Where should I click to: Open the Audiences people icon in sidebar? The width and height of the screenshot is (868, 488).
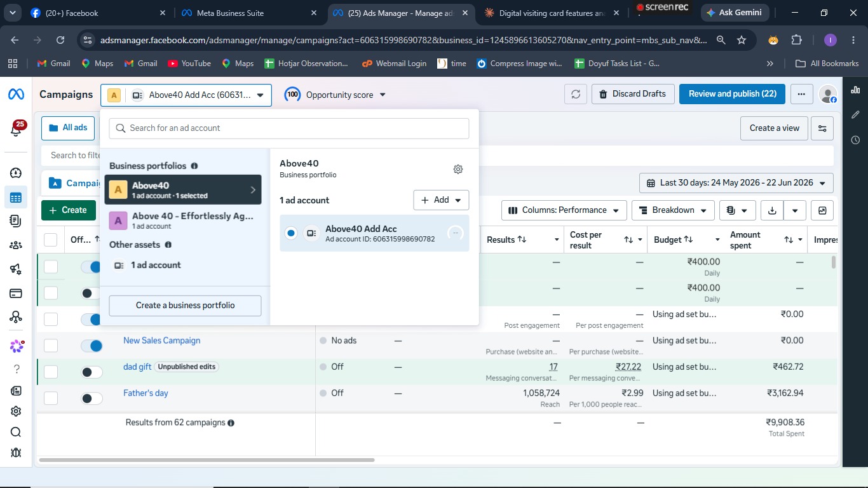tap(16, 245)
